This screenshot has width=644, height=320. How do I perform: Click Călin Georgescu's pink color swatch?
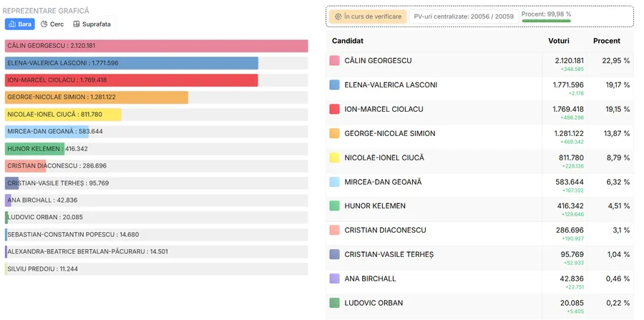[x=334, y=61]
